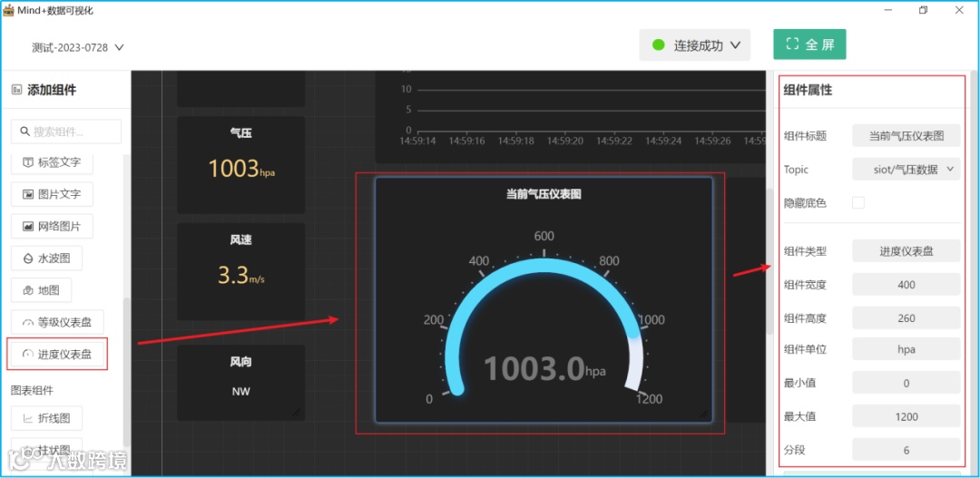Click the green connection status dot
The image size is (980, 478).
tap(658, 45)
